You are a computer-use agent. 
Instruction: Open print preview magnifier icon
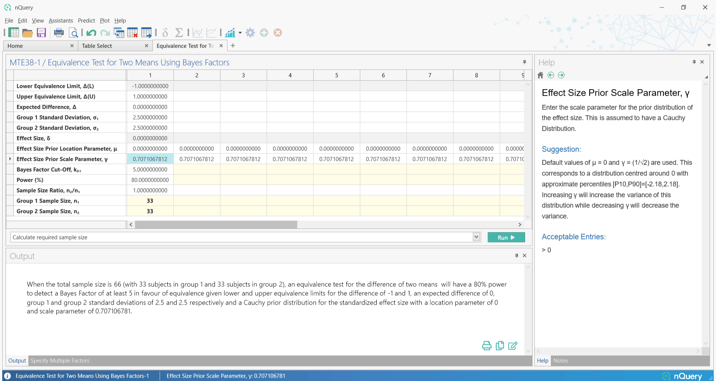click(x=73, y=32)
